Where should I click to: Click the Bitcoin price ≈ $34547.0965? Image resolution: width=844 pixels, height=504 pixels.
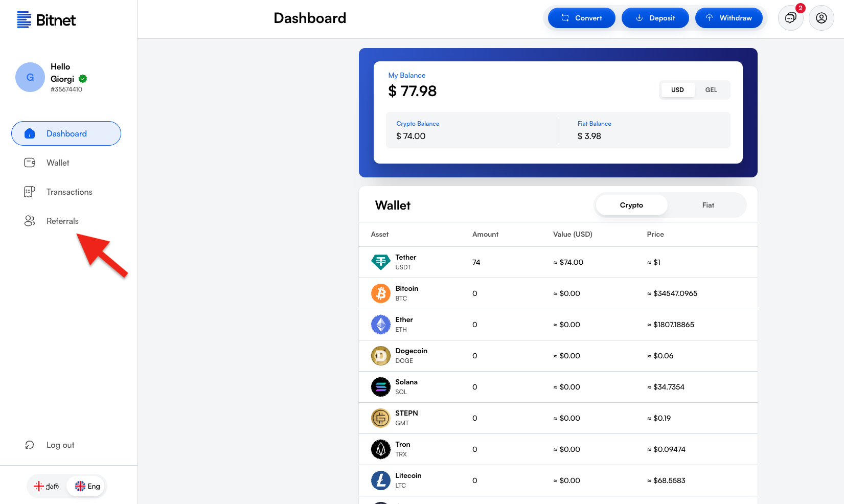672,293
